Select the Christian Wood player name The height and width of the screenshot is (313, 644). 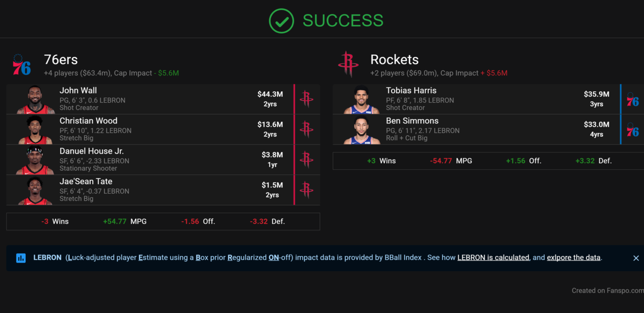pyautogui.click(x=89, y=121)
